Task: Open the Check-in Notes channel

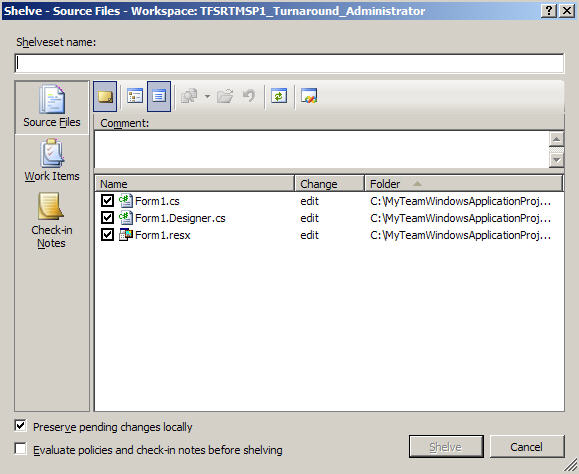Action: coord(52,220)
